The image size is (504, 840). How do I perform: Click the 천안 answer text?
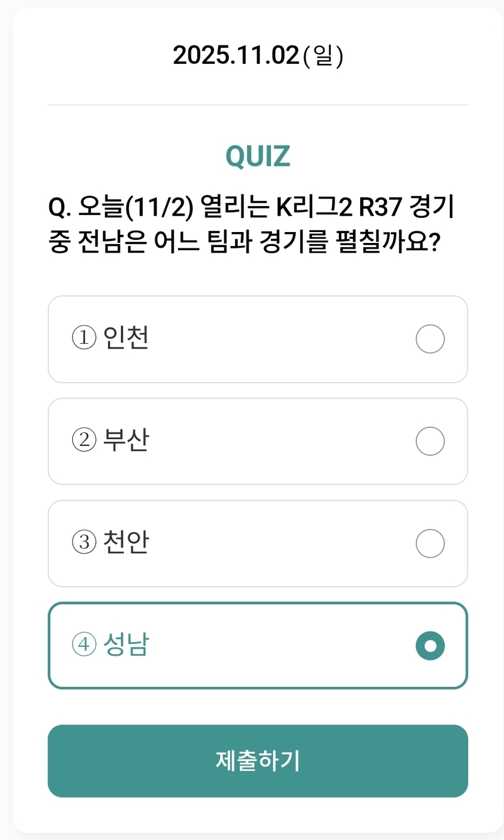126,542
